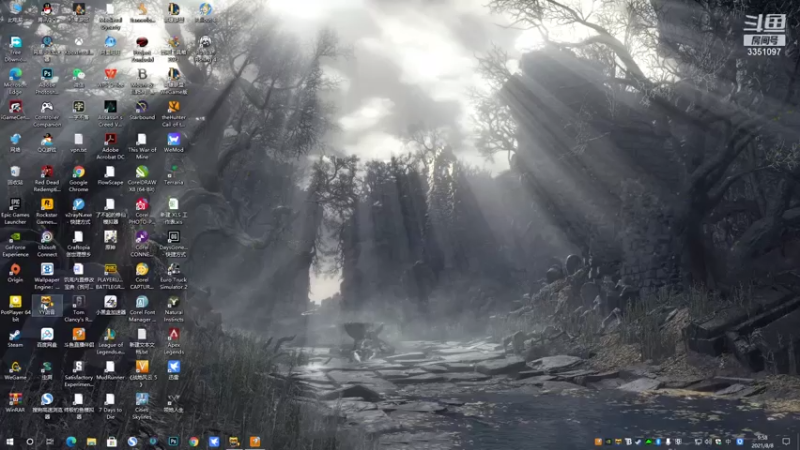The height and width of the screenshot is (450, 800).
Task: Open the WPS Office desktop icon
Action: 110,78
